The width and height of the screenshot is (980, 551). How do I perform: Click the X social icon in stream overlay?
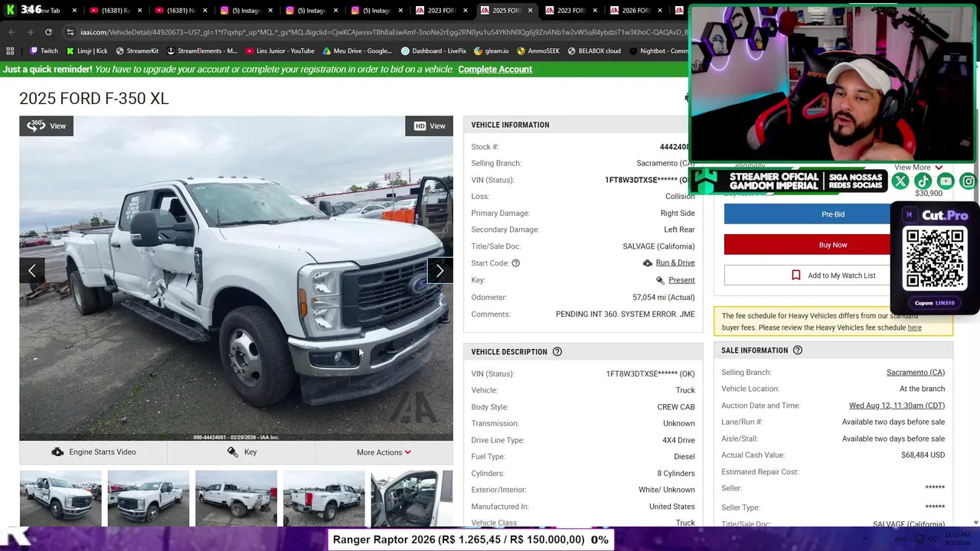point(900,181)
